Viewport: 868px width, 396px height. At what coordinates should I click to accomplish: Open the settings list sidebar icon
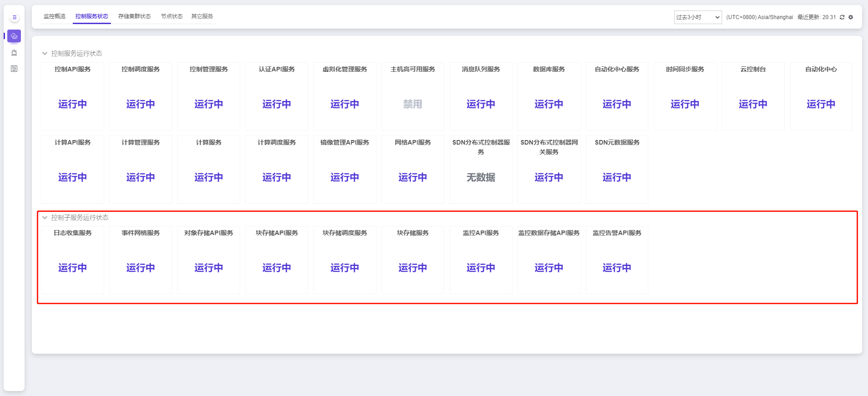[x=14, y=69]
